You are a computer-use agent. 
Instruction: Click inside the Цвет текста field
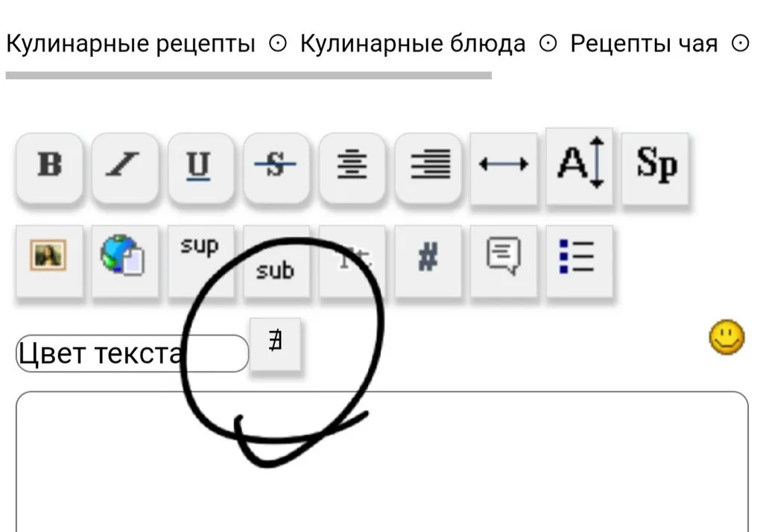tap(132, 352)
